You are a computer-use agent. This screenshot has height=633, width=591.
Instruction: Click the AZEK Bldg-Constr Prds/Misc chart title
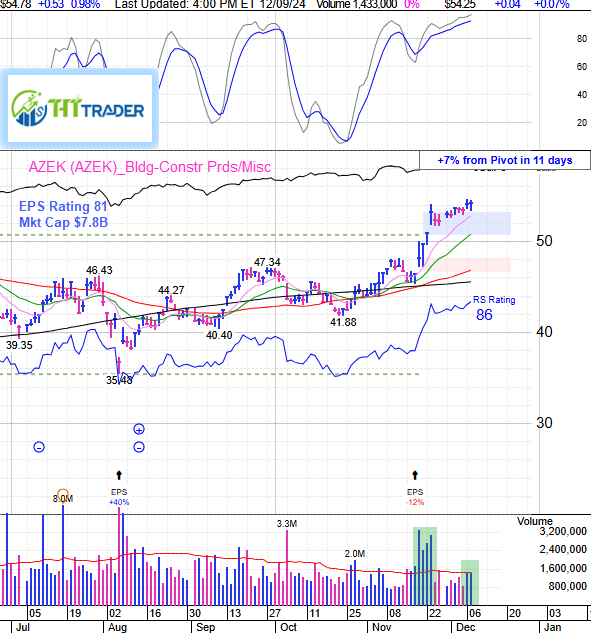point(150,167)
